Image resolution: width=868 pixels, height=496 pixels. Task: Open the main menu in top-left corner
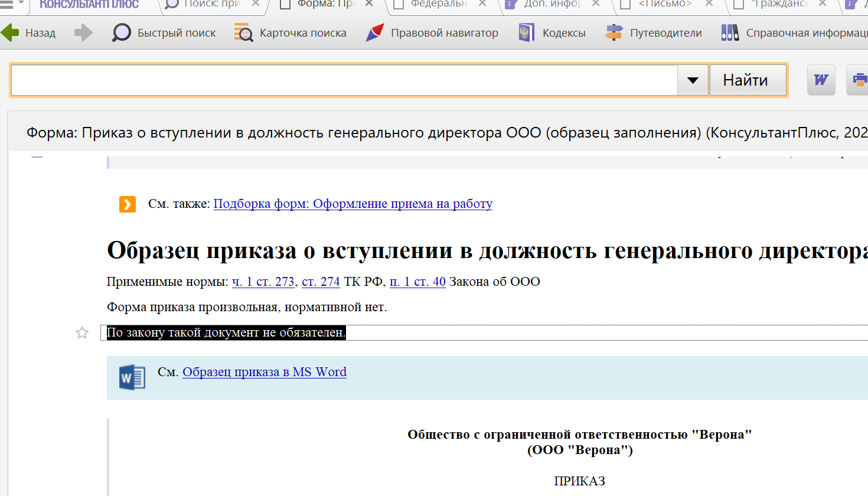click(x=6, y=4)
